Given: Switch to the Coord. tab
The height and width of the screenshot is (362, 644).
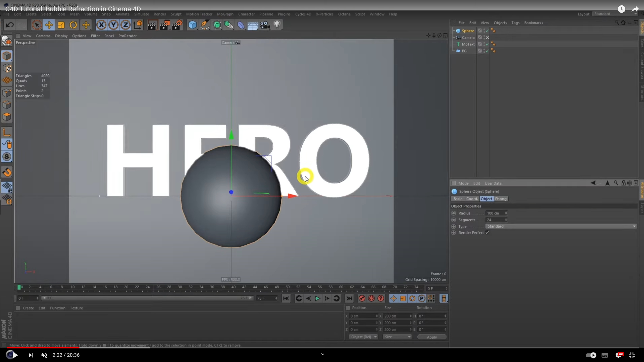Looking at the screenshot, I should click(472, 199).
